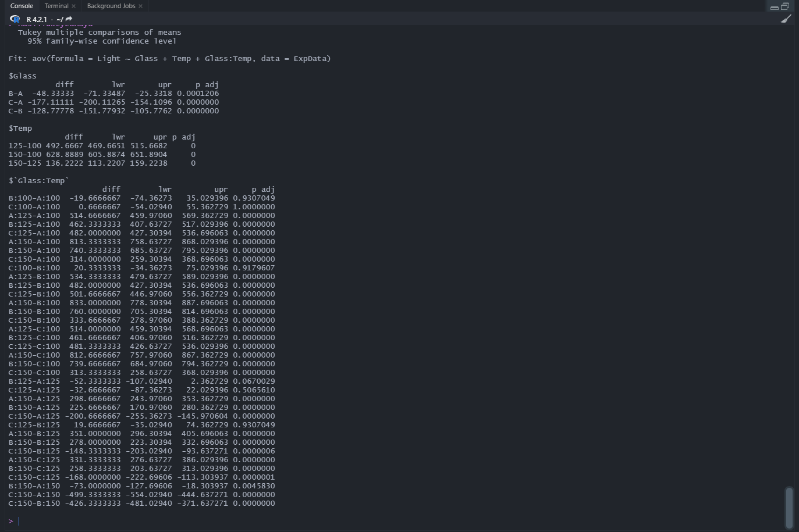
Task: Click the R 4.2.1 version label
Action: coord(35,18)
